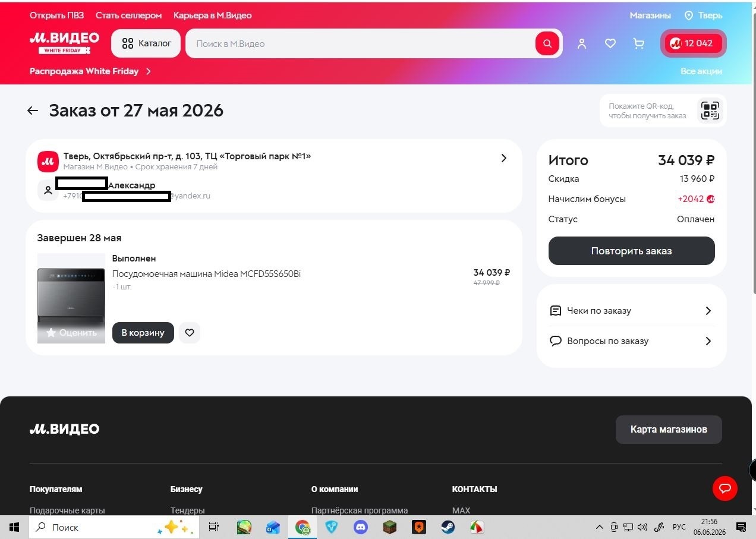Add dishwasher to favorites heart button
Viewport: 756px width, 539px height.
190,333
